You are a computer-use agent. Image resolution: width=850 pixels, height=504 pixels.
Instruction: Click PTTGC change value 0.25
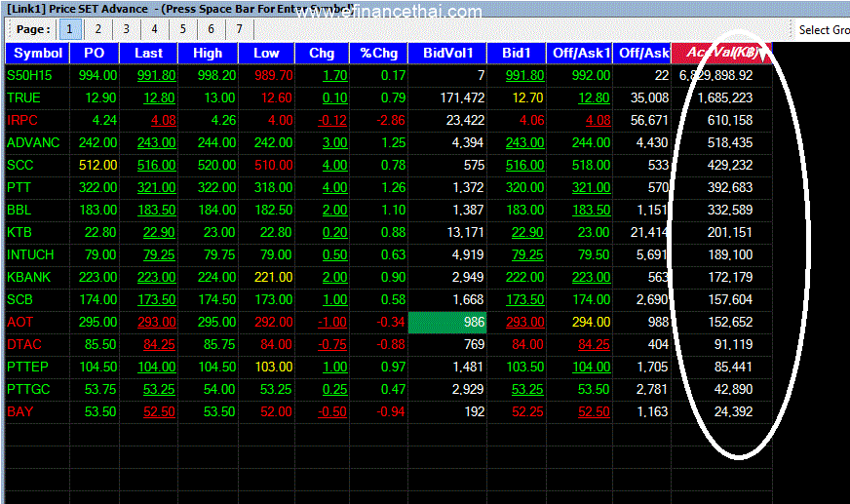(335, 389)
